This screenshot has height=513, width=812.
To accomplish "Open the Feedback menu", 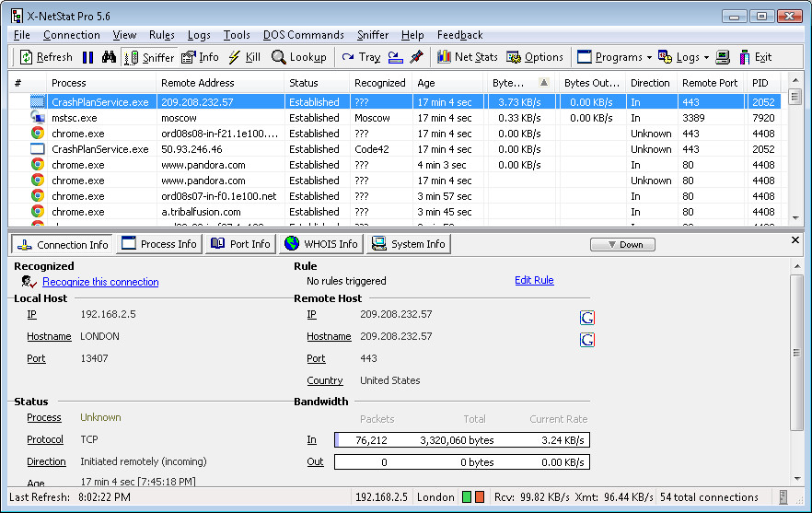I will pos(460,35).
